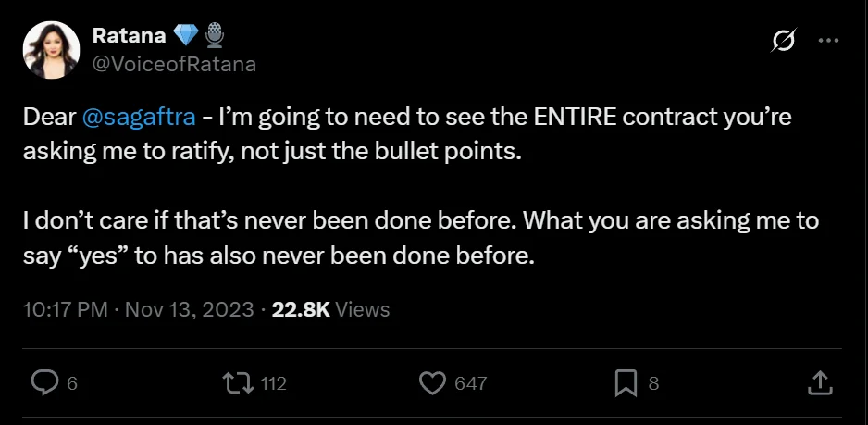View the 22.8K Views analytics
This screenshot has width=868, height=425.
(330, 309)
